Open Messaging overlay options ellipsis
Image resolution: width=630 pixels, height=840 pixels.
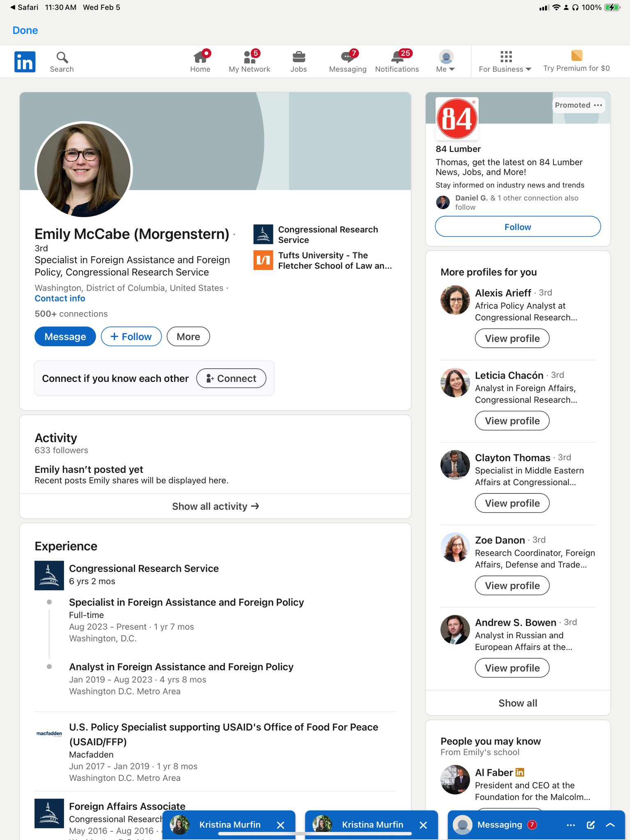click(571, 825)
